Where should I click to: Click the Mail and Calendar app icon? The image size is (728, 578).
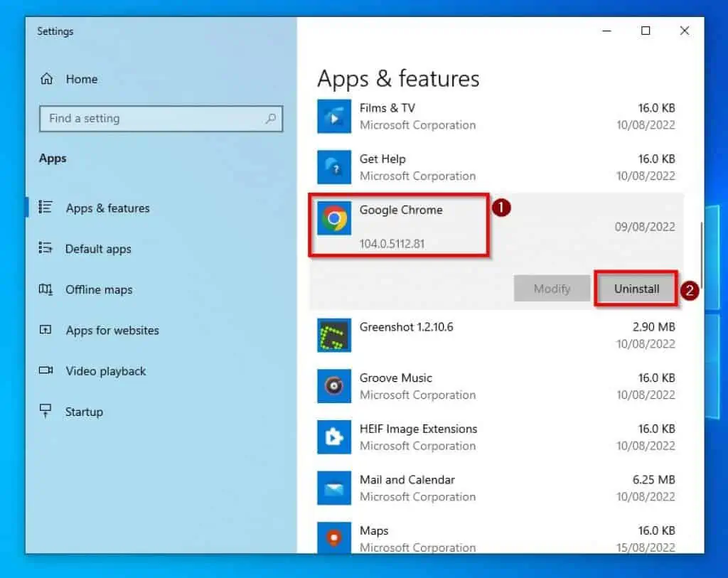tap(334, 488)
